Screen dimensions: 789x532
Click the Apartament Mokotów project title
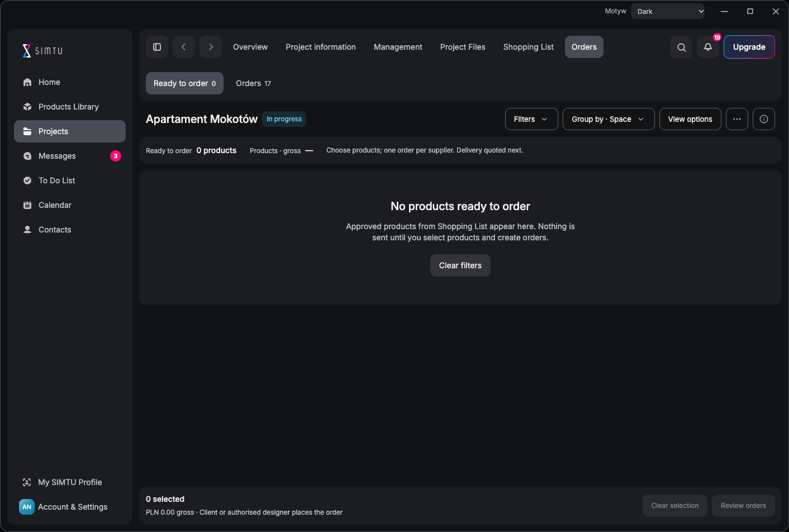click(202, 119)
